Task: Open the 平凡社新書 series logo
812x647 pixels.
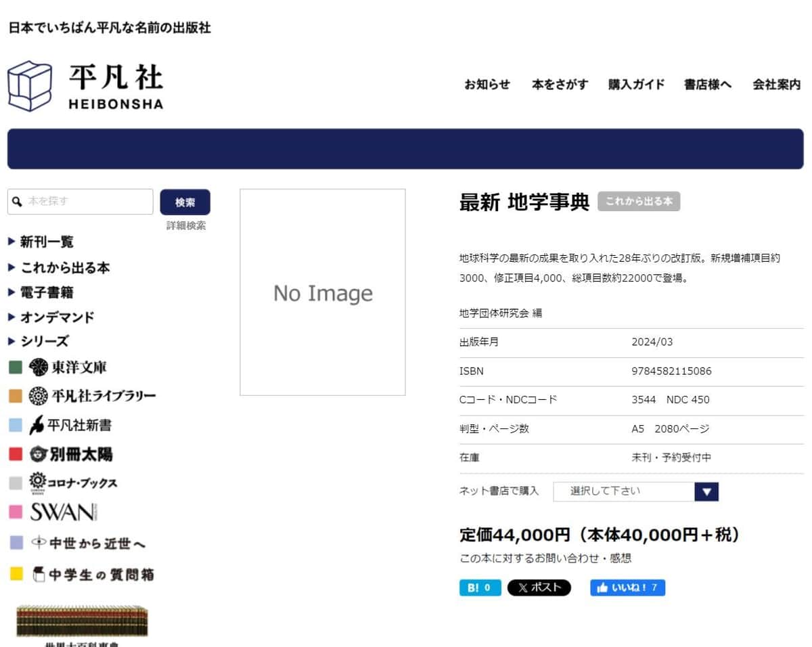Action: (70, 425)
